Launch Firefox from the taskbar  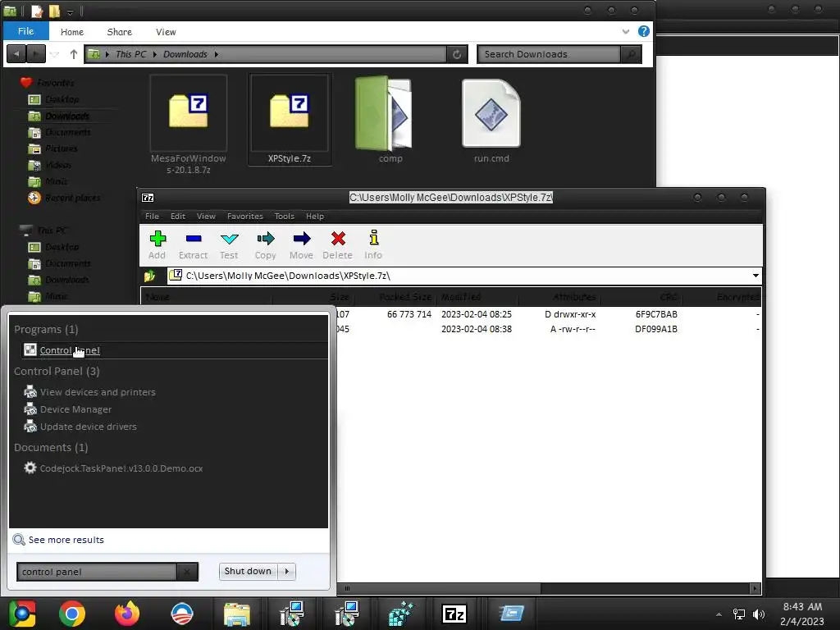pos(127,614)
